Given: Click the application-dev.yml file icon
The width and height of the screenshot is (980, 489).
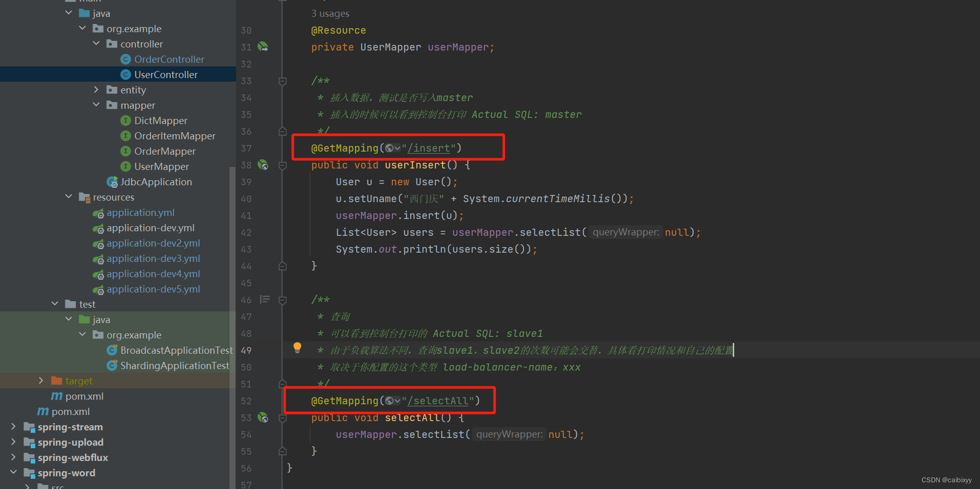Looking at the screenshot, I should coord(99,229).
